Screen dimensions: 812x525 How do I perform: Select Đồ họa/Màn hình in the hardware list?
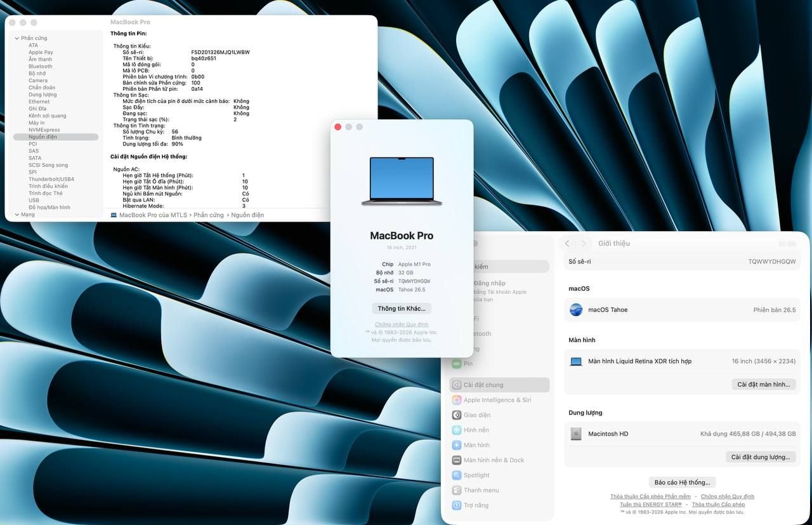tap(49, 208)
